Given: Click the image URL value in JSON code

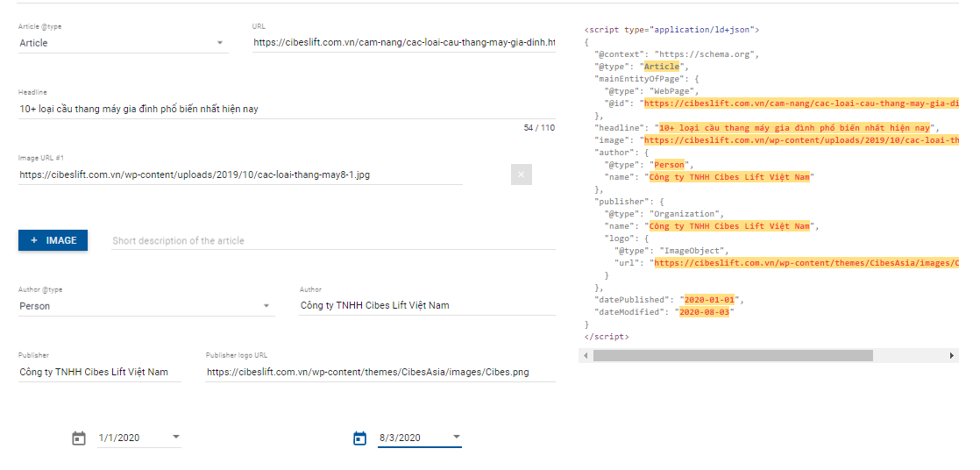Looking at the screenshot, I should tap(801, 140).
